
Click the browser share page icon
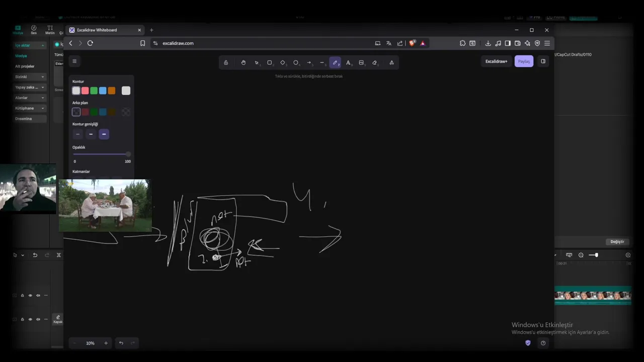click(399, 43)
